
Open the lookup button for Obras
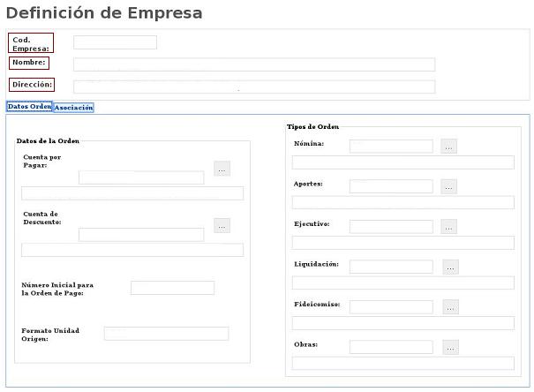pos(450,347)
